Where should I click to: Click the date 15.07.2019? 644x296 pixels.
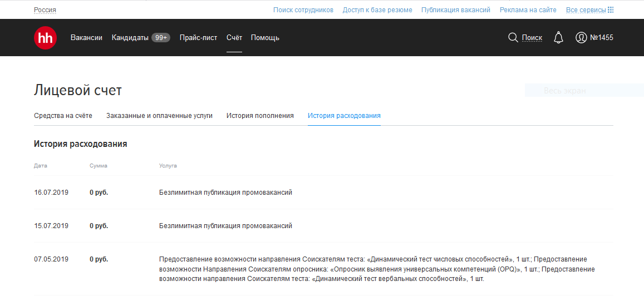(x=51, y=225)
